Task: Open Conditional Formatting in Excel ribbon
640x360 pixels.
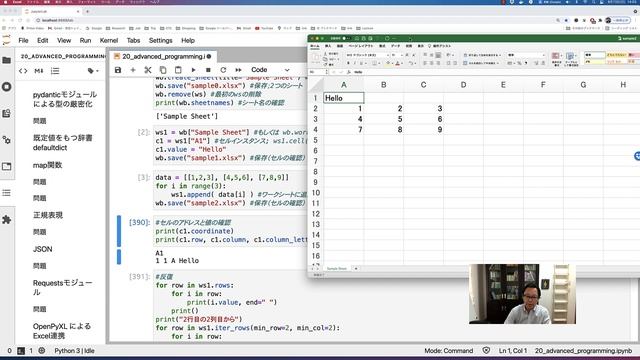Action: point(556,58)
